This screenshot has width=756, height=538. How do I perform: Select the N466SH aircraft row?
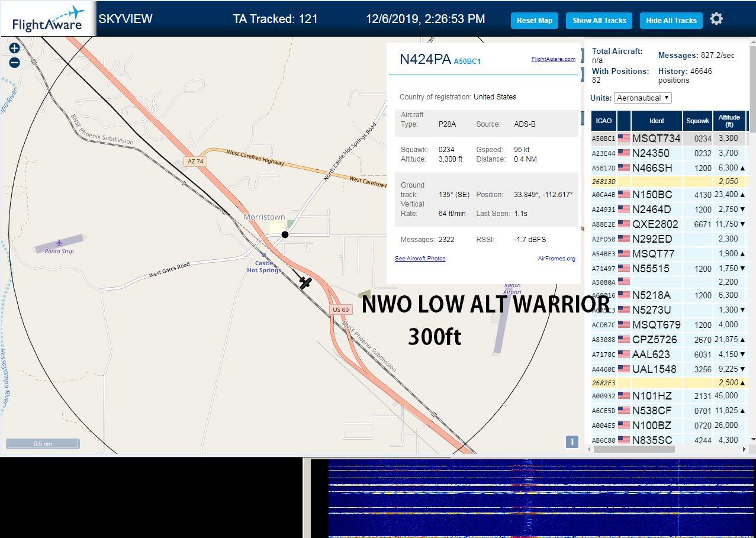[x=669, y=168]
